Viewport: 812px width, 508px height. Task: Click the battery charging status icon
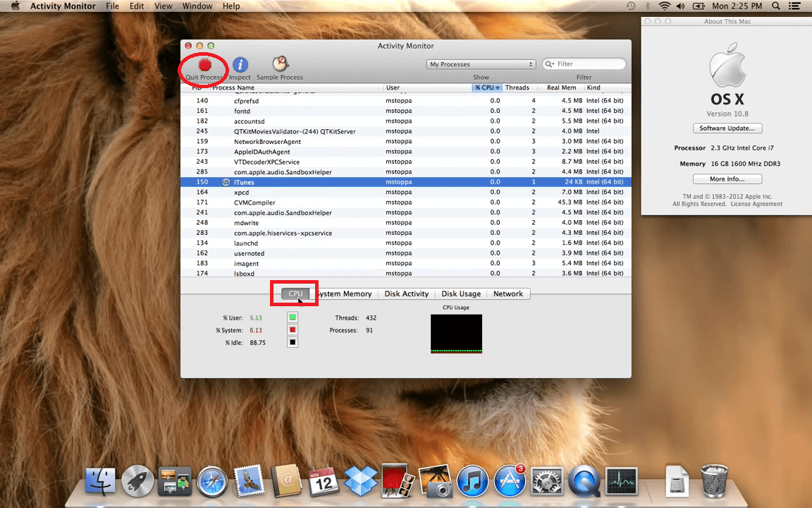pyautogui.click(x=699, y=6)
